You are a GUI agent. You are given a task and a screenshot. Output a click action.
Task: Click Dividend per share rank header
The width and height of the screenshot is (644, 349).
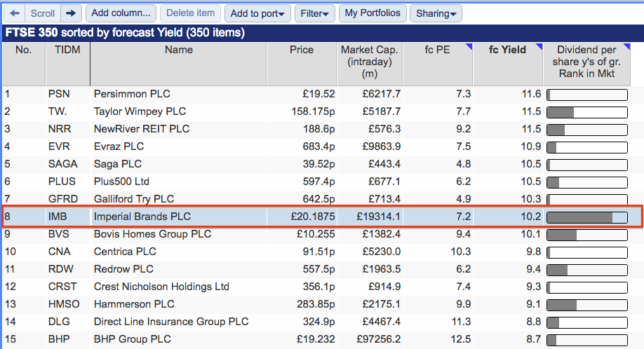point(586,64)
